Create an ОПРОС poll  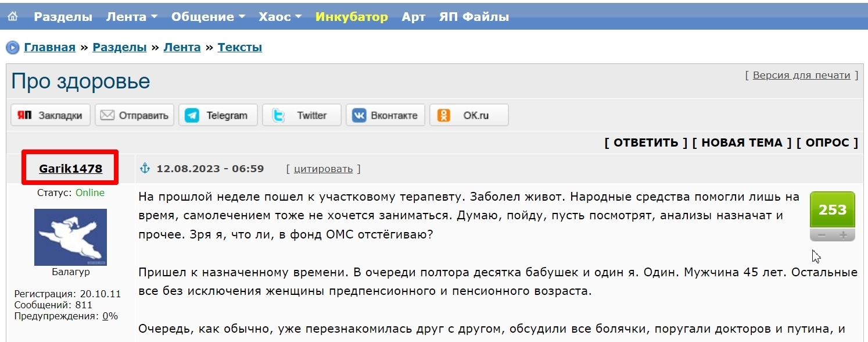tap(827, 142)
